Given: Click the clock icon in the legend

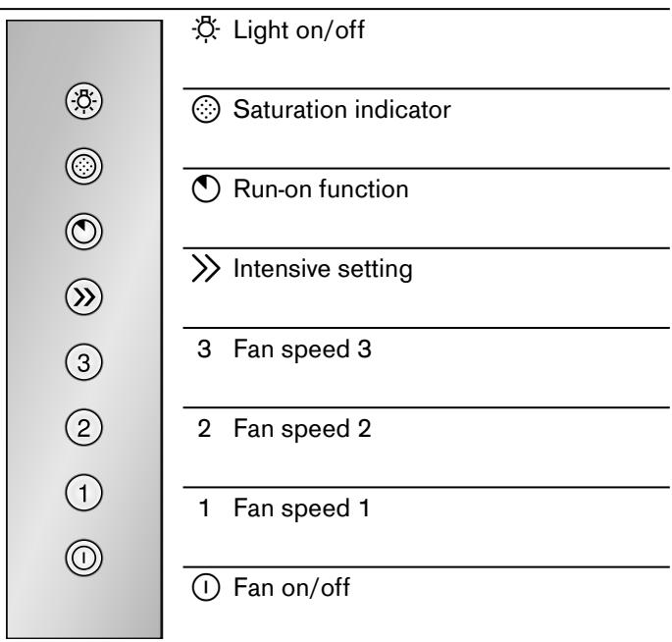Looking at the screenshot, I should [x=206, y=188].
